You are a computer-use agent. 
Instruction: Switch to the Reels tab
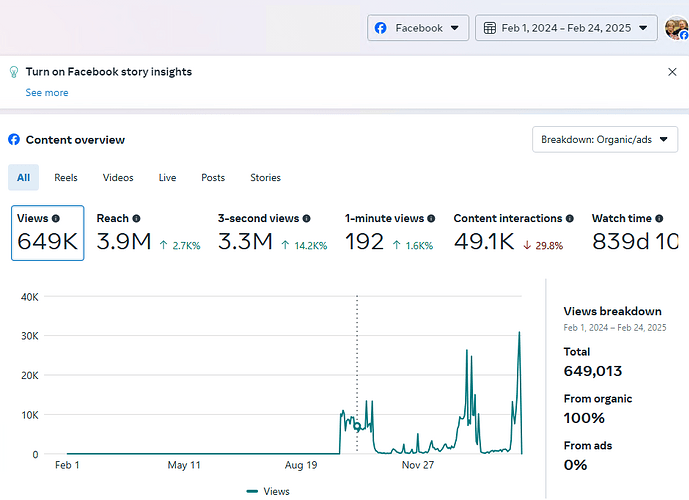[66, 178]
